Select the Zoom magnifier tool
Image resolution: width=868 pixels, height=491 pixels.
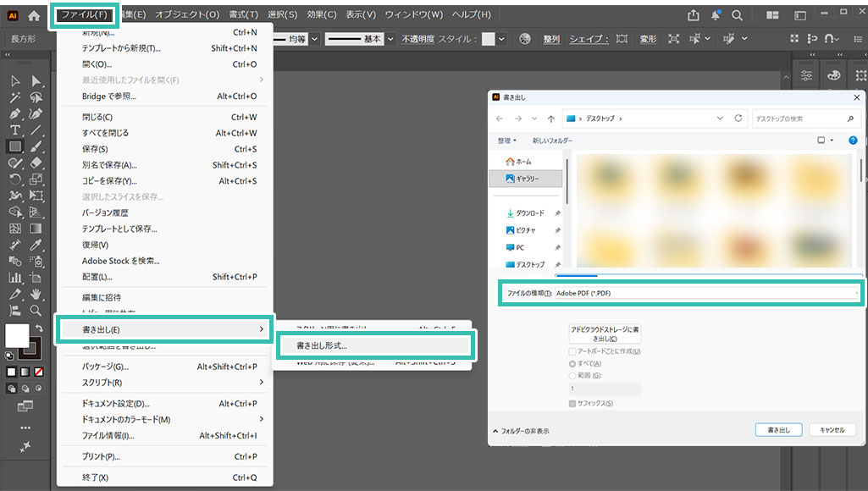click(x=36, y=311)
